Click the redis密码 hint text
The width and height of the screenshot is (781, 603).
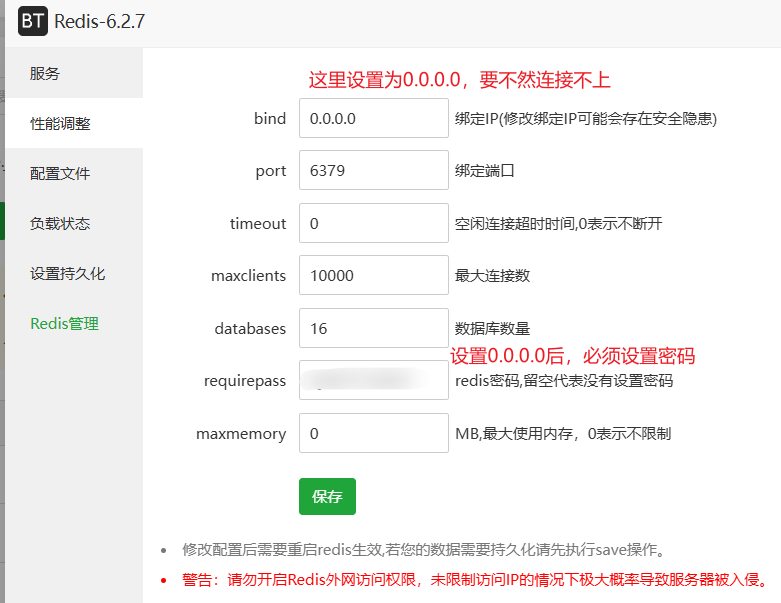(x=564, y=380)
